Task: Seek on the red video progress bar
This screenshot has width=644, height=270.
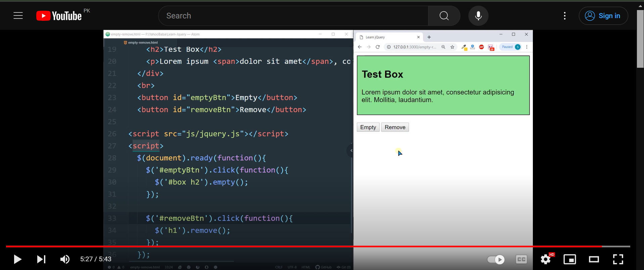Action: pos(302,247)
